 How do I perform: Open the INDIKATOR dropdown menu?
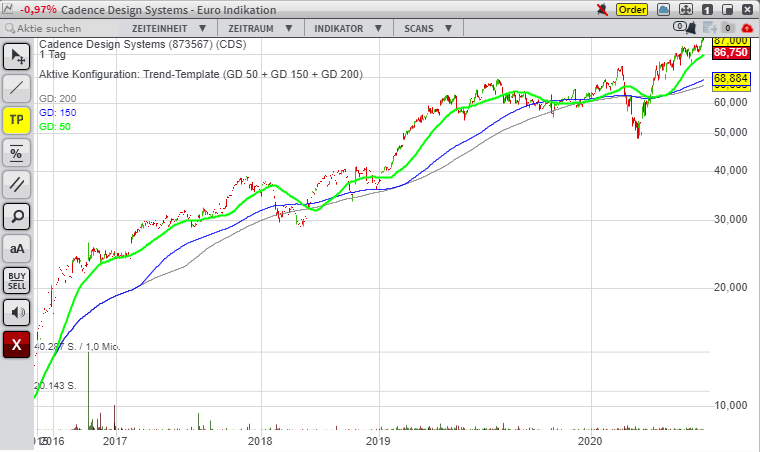click(x=348, y=29)
